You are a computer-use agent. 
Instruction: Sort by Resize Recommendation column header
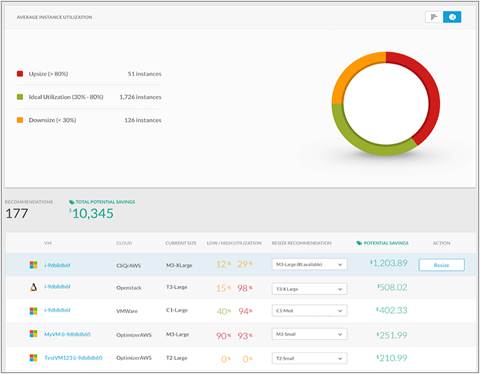click(x=302, y=243)
